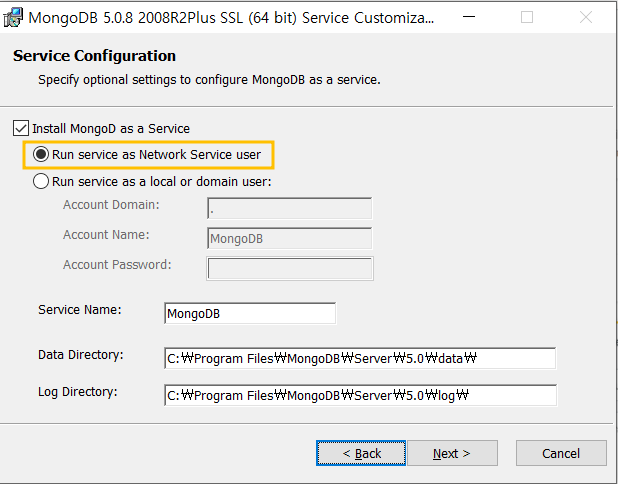Click the Account Domain field

pyautogui.click(x=289, y=208)
